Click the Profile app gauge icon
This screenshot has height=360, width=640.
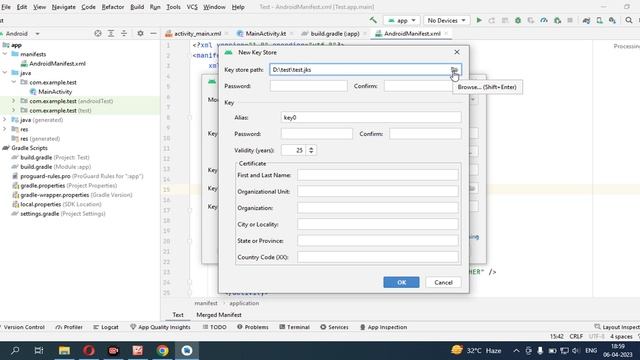point(544,20)
